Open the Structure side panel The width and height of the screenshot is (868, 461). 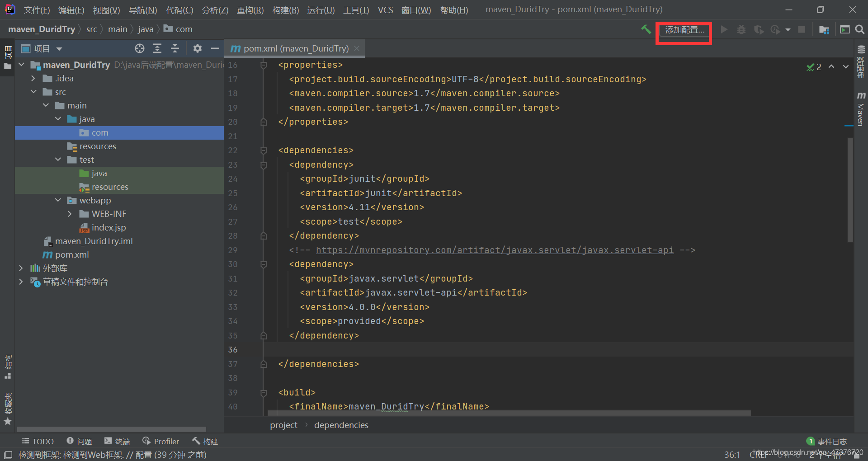coord(8,366)
